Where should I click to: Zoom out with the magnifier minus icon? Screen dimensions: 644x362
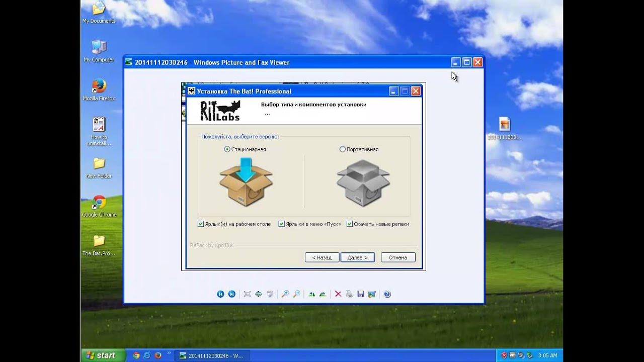pos(297,294)
